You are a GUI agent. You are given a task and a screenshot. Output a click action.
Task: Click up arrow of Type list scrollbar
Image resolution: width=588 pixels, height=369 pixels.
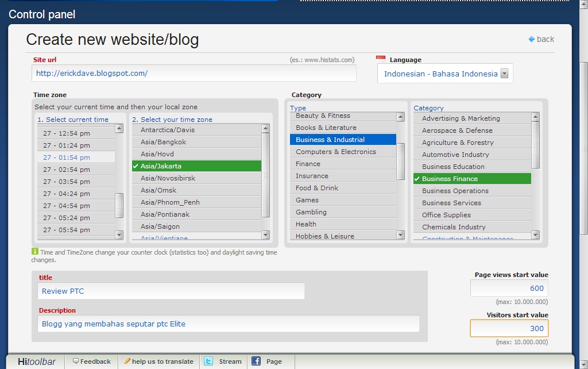(400, 117)
